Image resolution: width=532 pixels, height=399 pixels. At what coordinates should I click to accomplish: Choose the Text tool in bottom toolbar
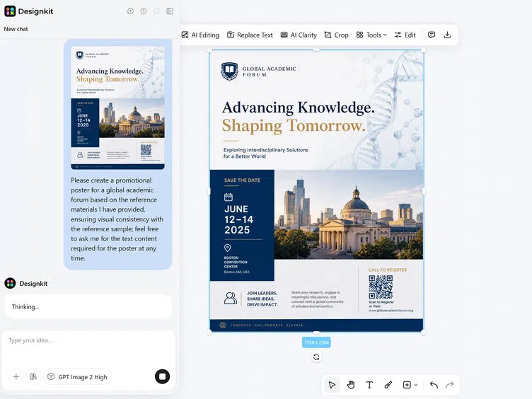coord(369,385)
